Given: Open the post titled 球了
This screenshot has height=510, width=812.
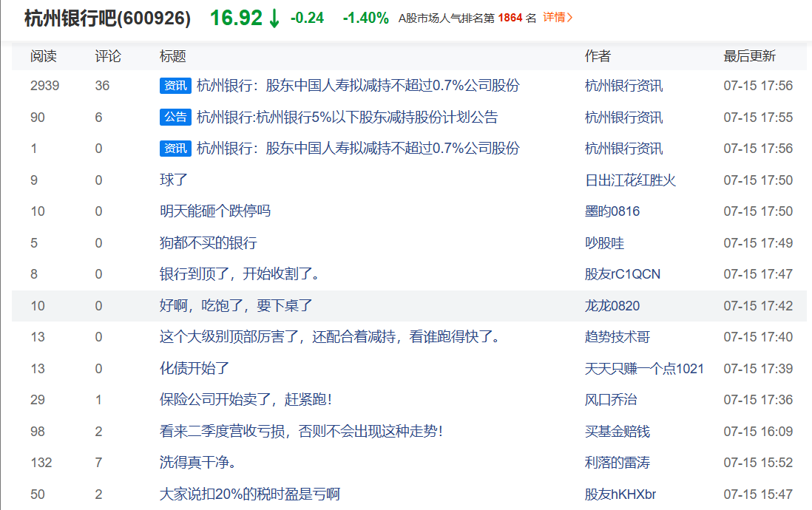Looking at the screenshot, I should point(174,180).
